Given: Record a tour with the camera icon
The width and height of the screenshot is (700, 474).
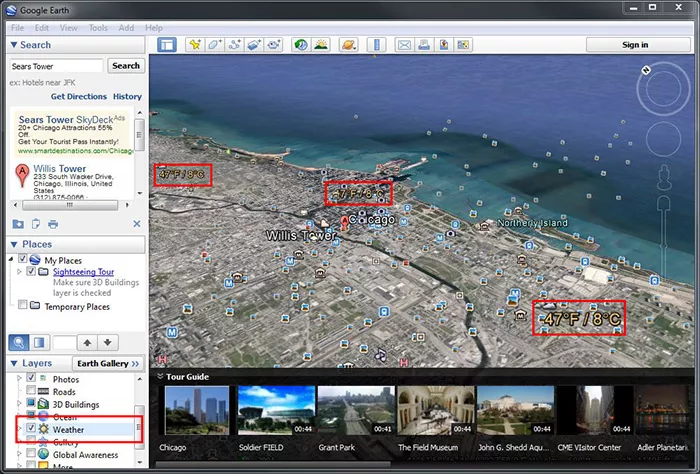Looking at the screenshot, I should tap(274, 45).
